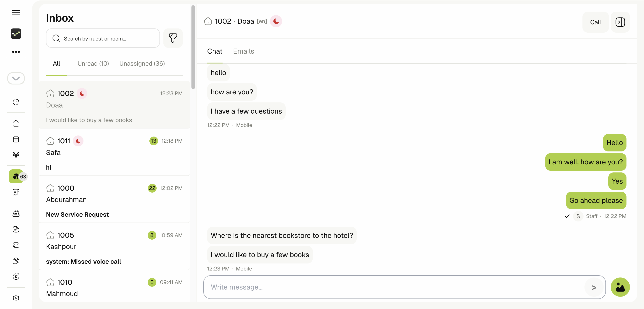Open conversation 1011 Safa
644x309 pixels.
(114, 152)
